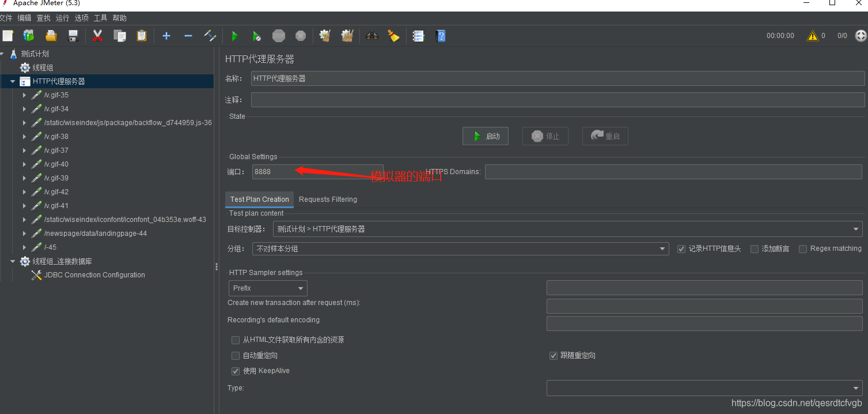Toggle enable/disable of selected element icon
The image size is (868, 414).
point(210,36)
